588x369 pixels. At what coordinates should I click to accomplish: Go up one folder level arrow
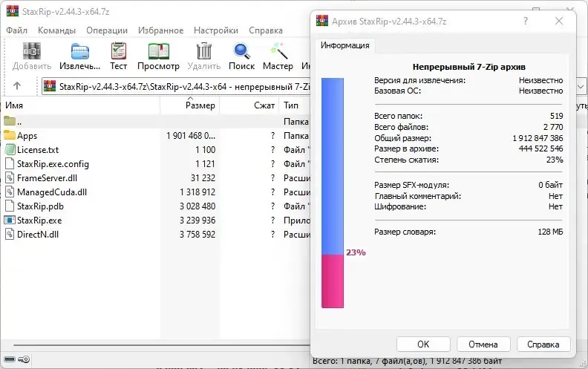[17, 86]
